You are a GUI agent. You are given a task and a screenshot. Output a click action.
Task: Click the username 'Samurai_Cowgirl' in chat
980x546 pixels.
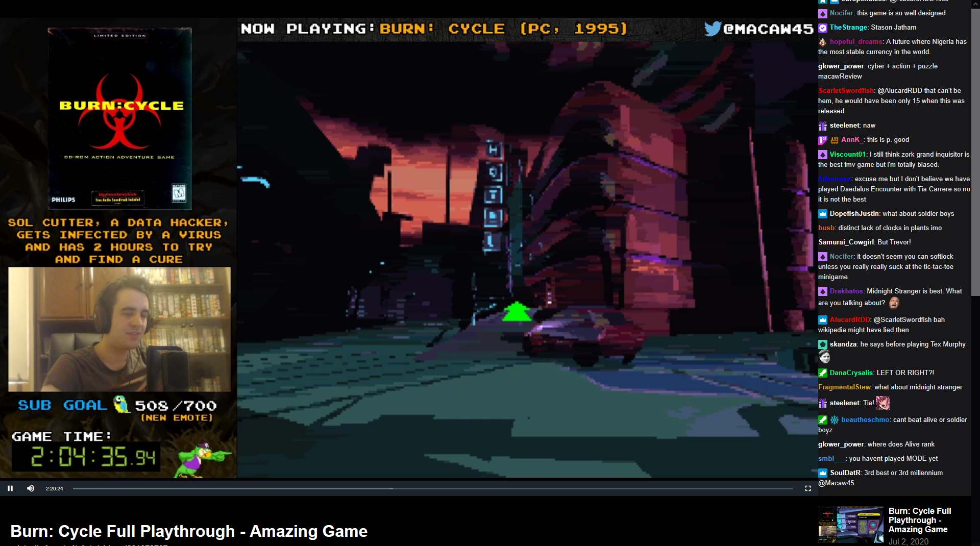(846, 242)
